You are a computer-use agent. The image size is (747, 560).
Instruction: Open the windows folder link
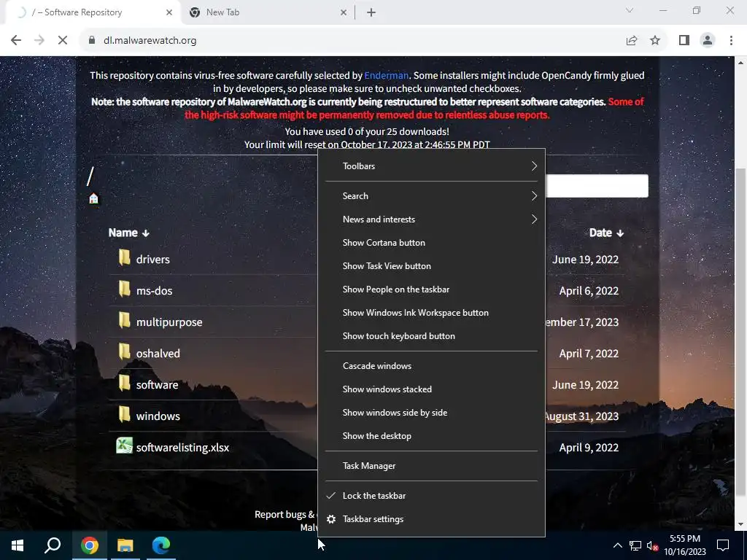[x=158, y=416]
